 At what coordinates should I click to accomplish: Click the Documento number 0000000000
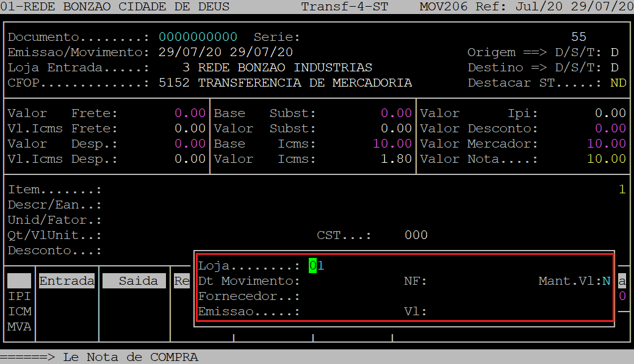click(198, 37)
